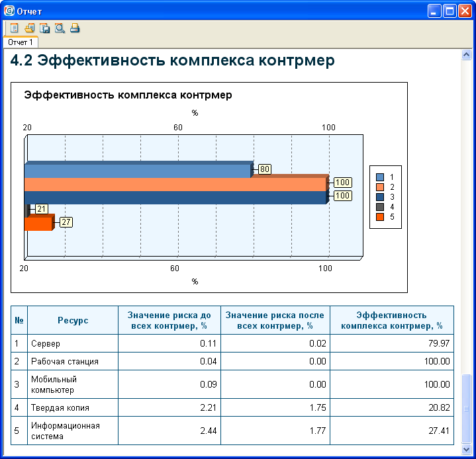Viewport: 476px width, 459px height.
Task: Click header Значение риска до всех контрмер
Action: (169, 320)
